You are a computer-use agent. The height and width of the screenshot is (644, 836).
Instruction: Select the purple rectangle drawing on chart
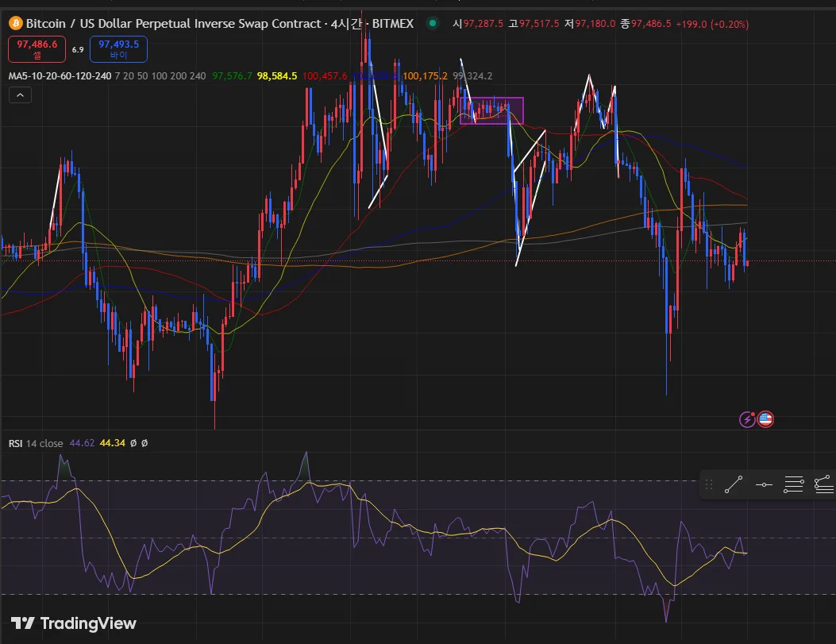pos(492,111)
